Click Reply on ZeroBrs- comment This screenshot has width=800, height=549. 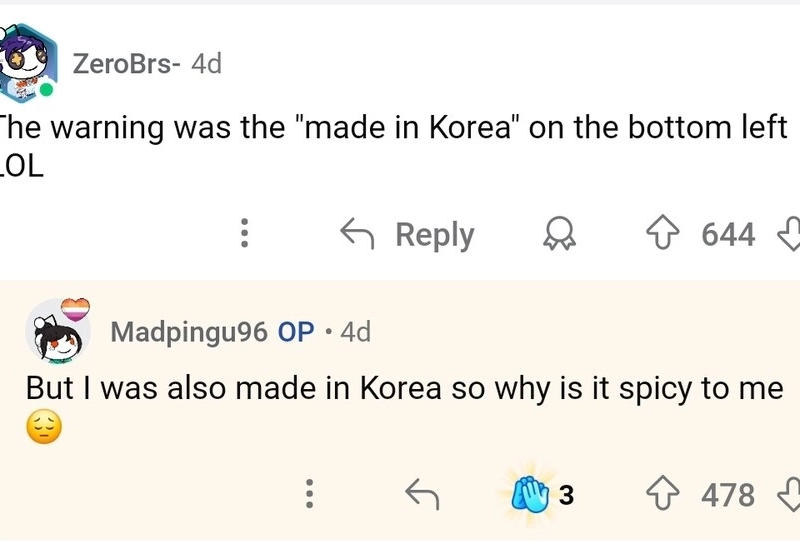coord(408,235)
